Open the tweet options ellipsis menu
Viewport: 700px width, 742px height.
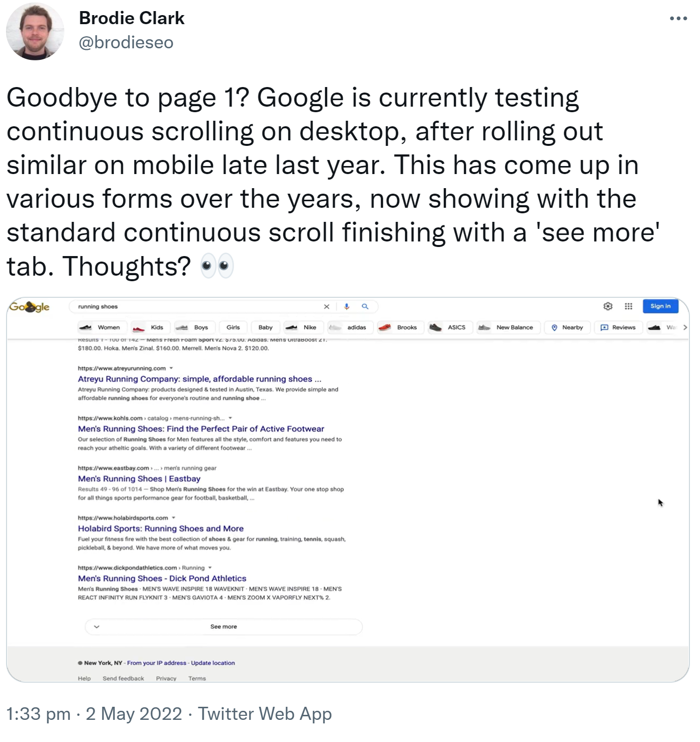coord(678,18)
